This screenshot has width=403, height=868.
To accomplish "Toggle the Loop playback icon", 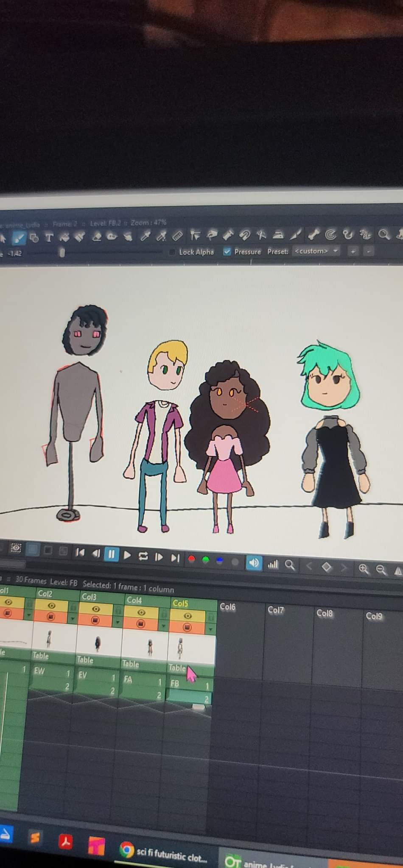I will 143,556.
